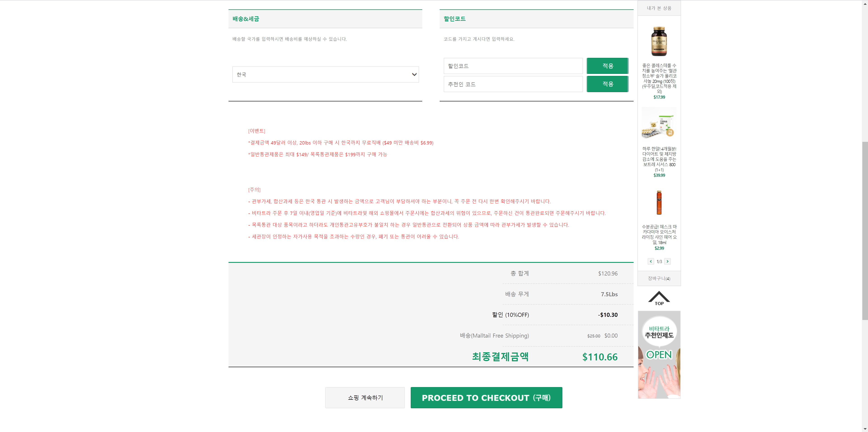This screenshot has width=868, height=432.
Task: Open 장바구니(4) tab in sidebar
Action: tap(659, 278)
